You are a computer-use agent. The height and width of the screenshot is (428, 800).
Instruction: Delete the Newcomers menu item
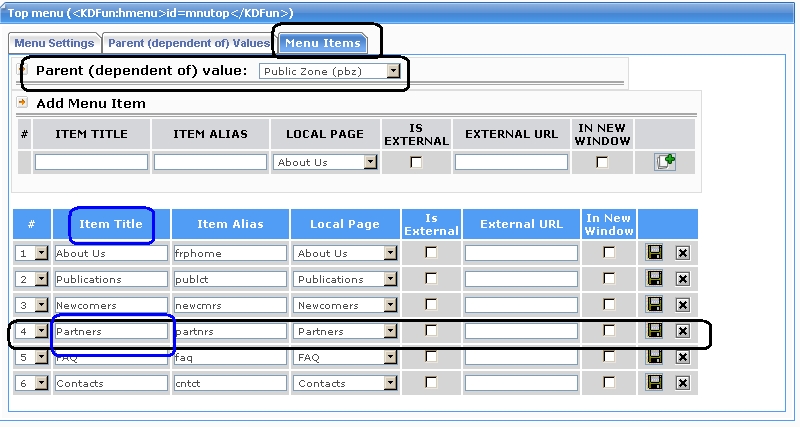683,305
